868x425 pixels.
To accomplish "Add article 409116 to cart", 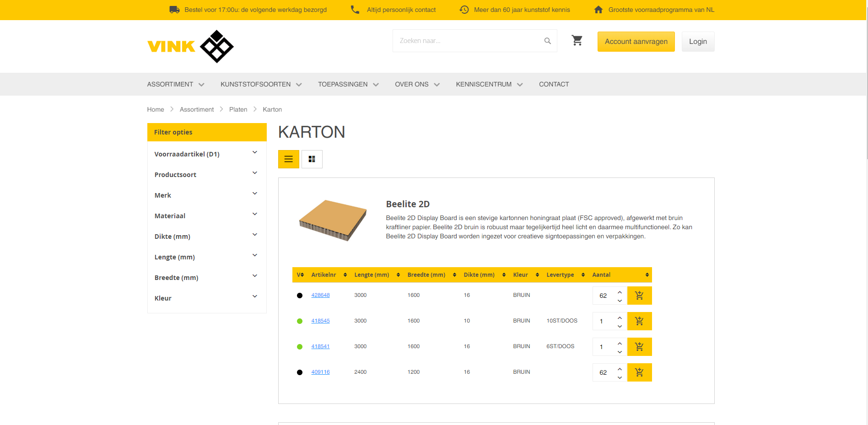I will pyautogui.click(x=639, y=372).
